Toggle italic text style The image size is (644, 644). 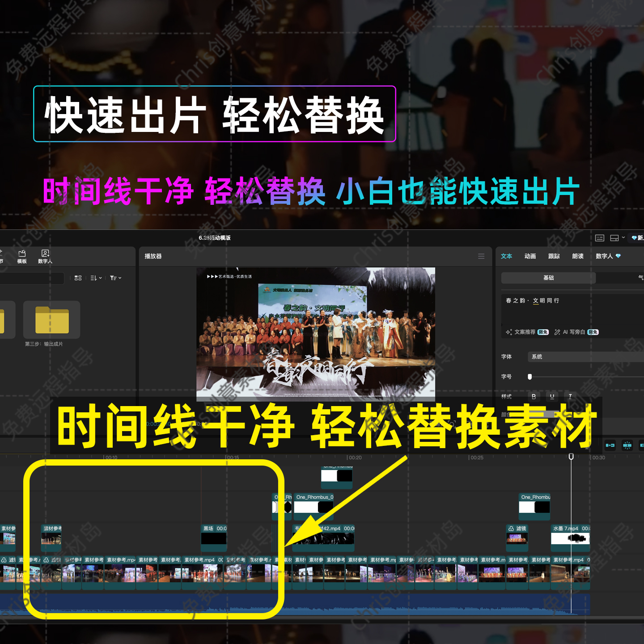(570, 396)
